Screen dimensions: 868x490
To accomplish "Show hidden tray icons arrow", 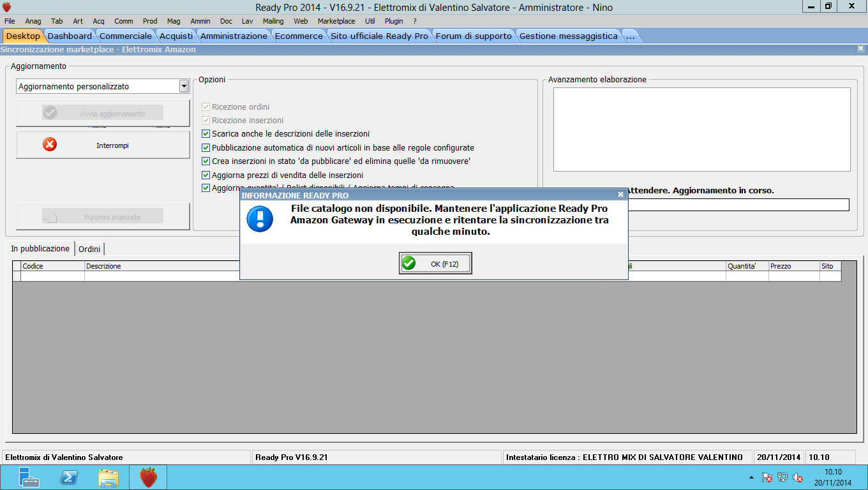I will [x=751, y=477].
